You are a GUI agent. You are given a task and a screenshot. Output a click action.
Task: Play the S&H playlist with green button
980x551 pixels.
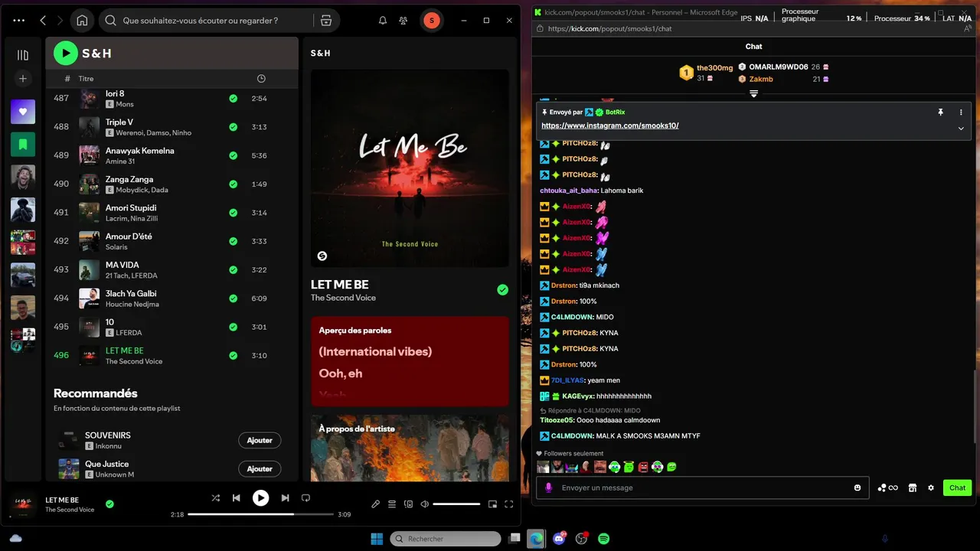coord(66,53)
